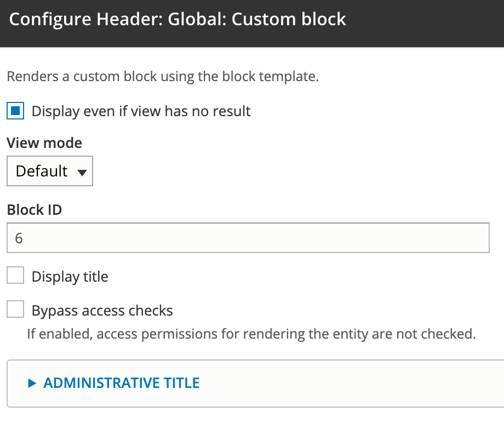
Task: Click the blank area inside the Administrative Title box
Action: 351,383
